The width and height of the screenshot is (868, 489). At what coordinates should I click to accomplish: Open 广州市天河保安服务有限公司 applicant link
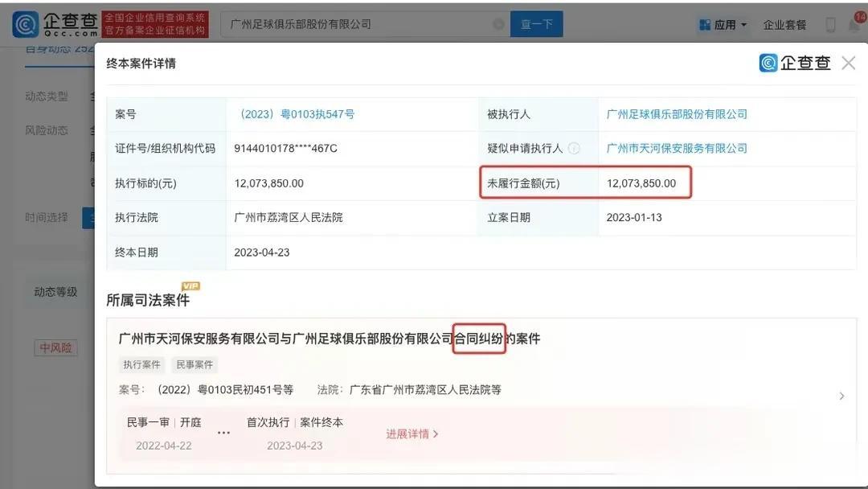(677, 149)
